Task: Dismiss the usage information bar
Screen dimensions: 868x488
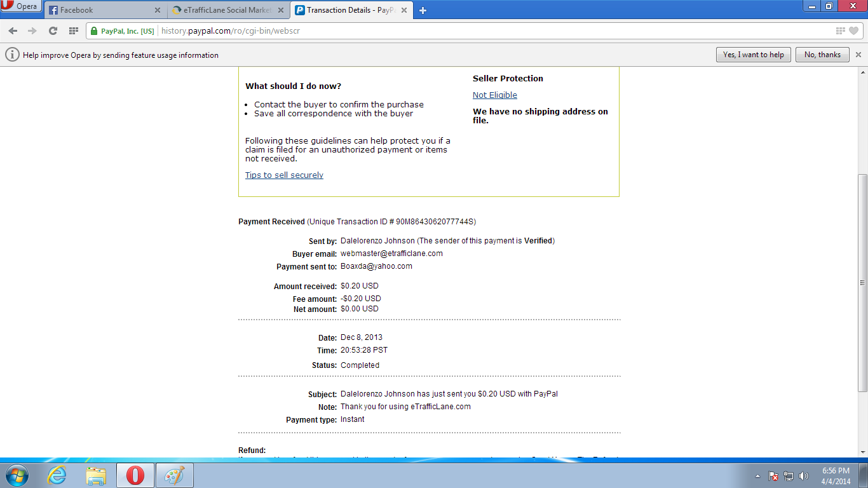Action: coord(858,55)
